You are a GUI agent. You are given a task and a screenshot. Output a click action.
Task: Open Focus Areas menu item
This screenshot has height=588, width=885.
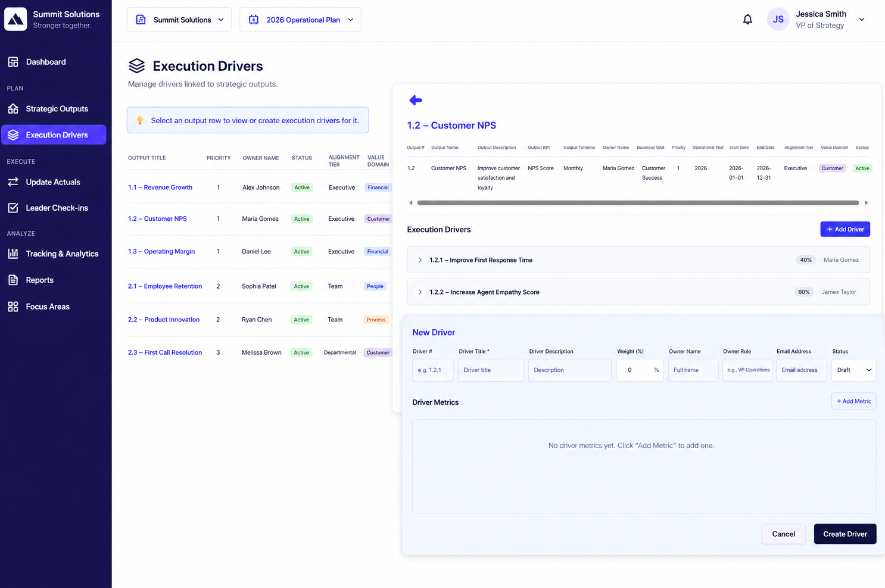coord(54,306)
